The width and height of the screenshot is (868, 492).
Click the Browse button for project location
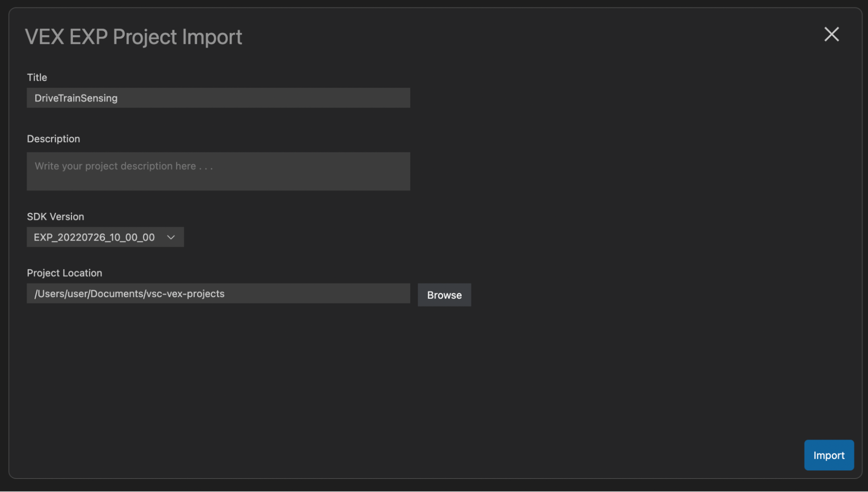(444, 295)
